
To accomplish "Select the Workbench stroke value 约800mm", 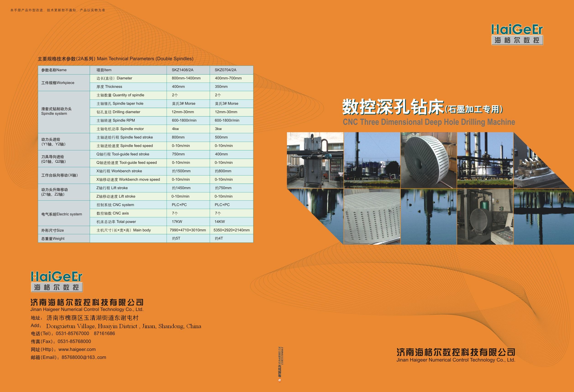I will tap(223, 171).
